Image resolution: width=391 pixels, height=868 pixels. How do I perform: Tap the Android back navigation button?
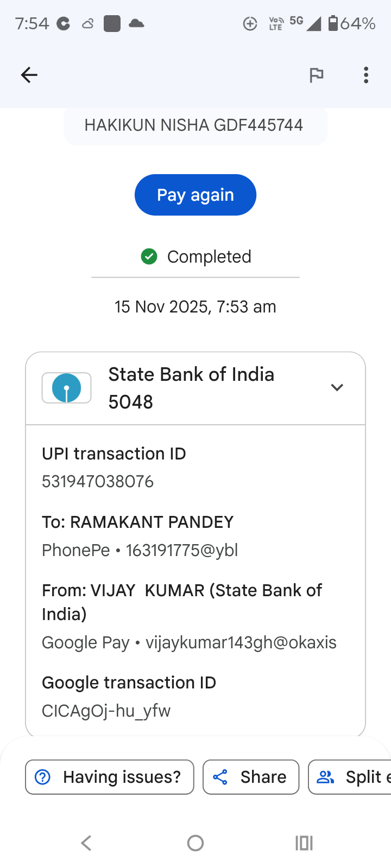[86, 843]
